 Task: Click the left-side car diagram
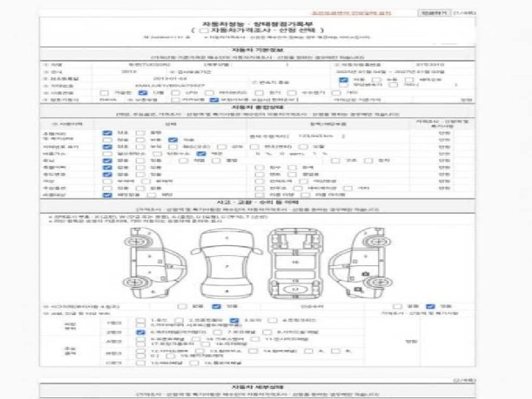tap(155, 264)
